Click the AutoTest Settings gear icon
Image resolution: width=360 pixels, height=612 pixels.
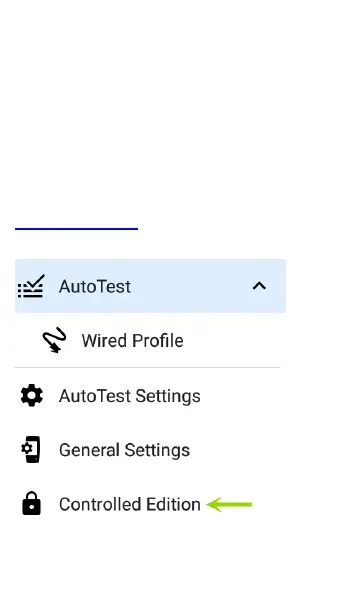[32, 396]
